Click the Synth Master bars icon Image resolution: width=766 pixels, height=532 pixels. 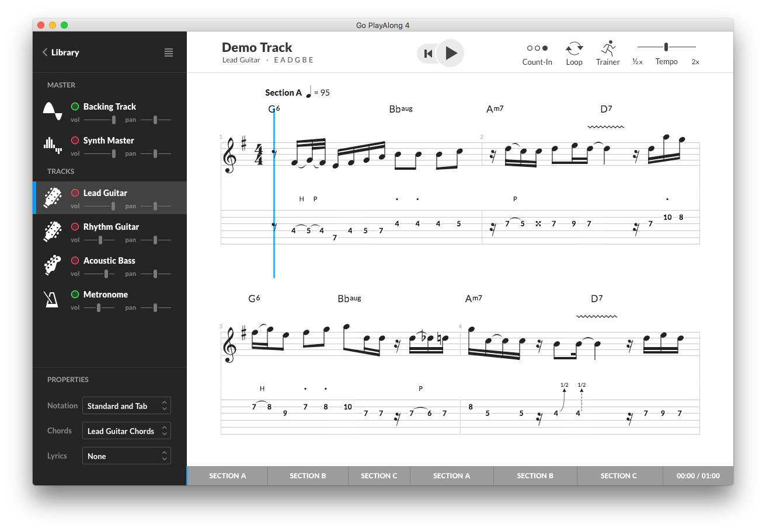pyautogui.click(x=53, y=145)
